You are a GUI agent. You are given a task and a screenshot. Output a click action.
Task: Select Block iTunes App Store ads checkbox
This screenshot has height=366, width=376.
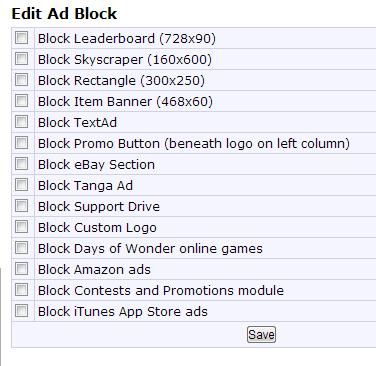21,310
